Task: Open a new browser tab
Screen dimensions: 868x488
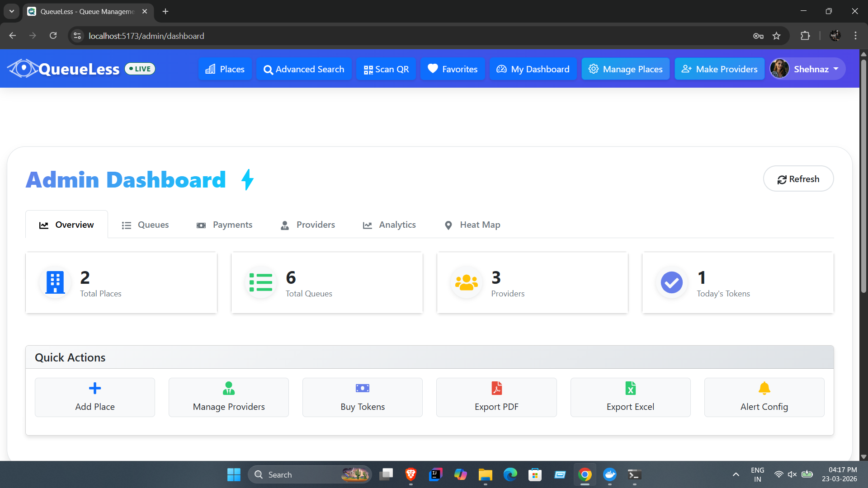Action: pyautogui.click(x=165, y=11)
